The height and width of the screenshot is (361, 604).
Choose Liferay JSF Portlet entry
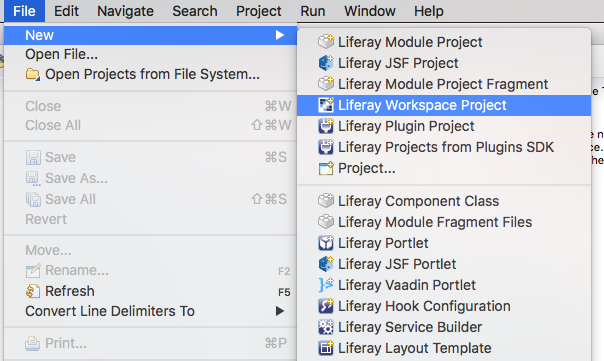[x=444, y=264]
